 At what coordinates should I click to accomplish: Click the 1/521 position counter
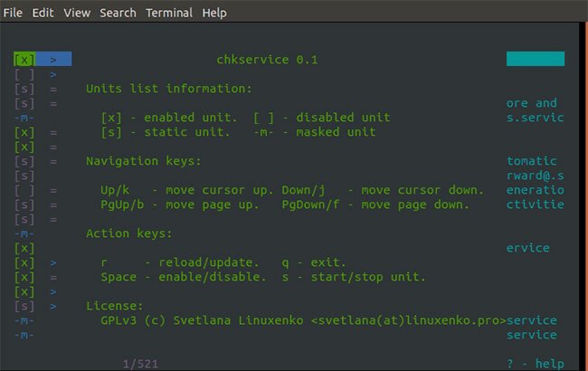pos(140,364)
